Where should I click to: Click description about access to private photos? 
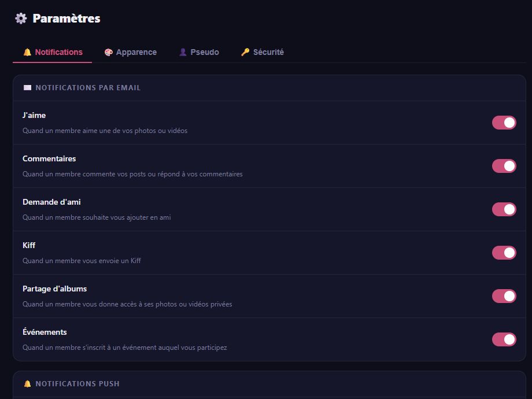pyautogui.click(x=127, y=304)
